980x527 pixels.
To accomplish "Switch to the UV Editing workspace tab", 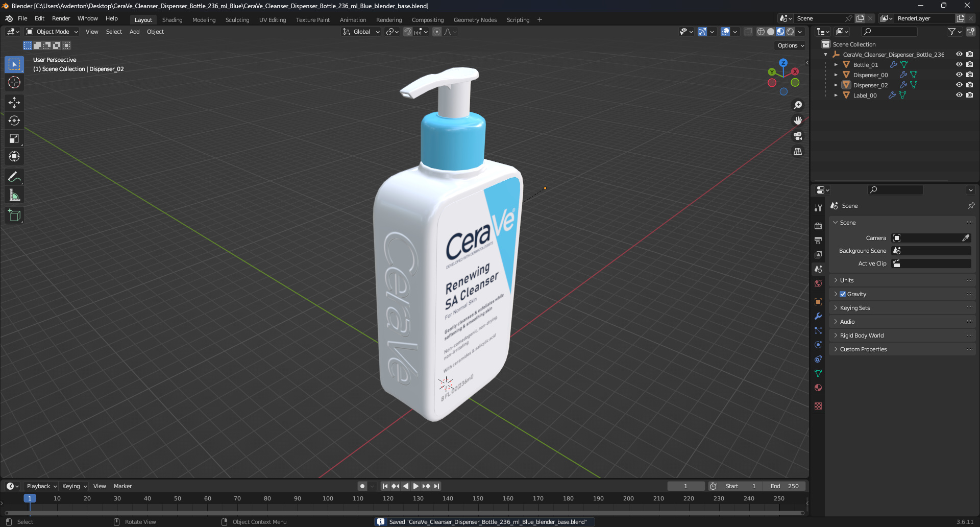I will [x=273, y=20].
